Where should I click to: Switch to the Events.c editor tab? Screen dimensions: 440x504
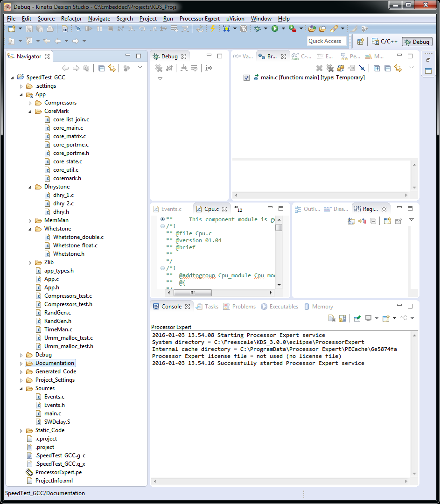(x=168, y=209)
